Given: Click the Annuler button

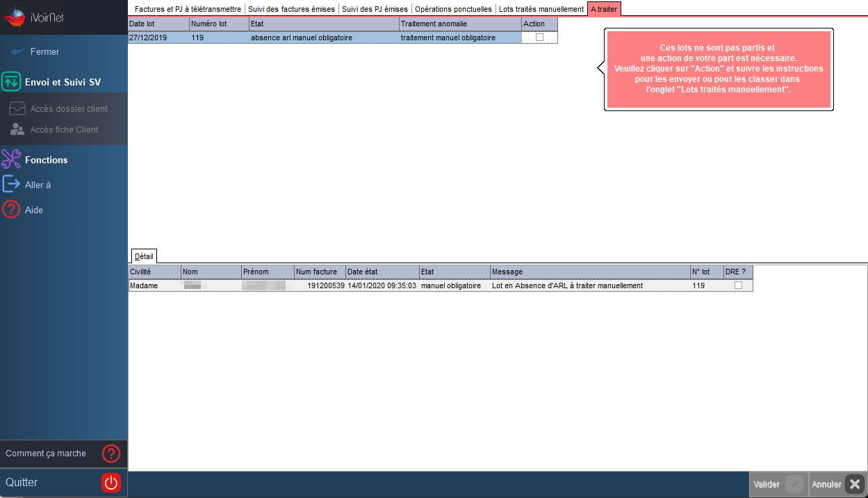Looking at the screenshot, I should point(837,484).
